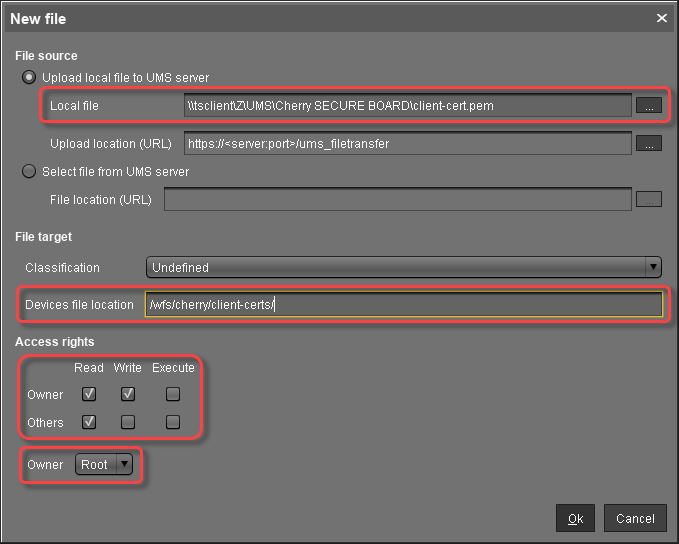Click the Cancel button
Screen dimensions: 679x544
635,518
